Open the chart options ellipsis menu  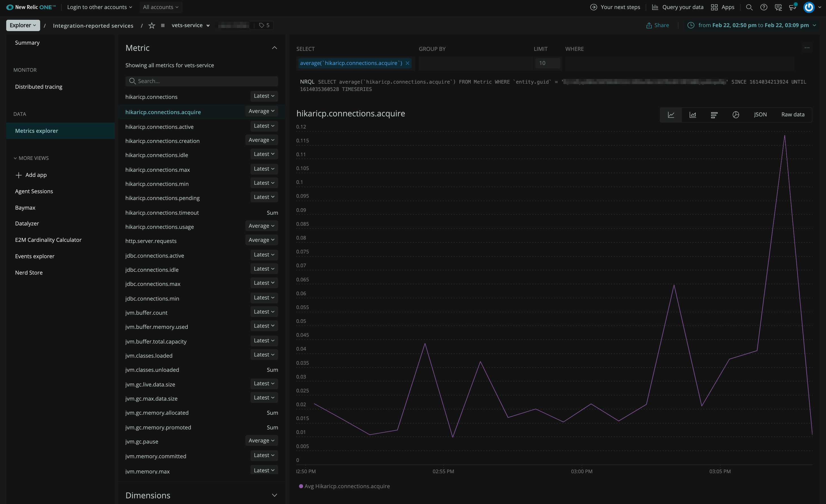coord(807,48)
